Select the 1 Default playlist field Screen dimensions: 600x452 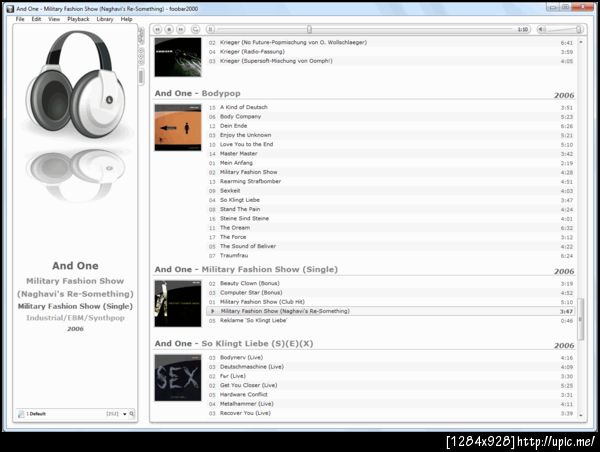[x=73, y=414]
